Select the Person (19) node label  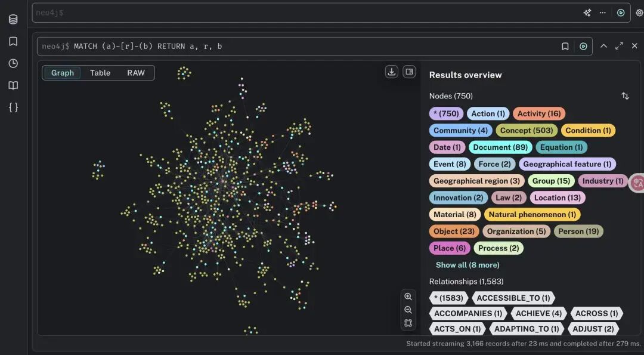click(578, 231)
